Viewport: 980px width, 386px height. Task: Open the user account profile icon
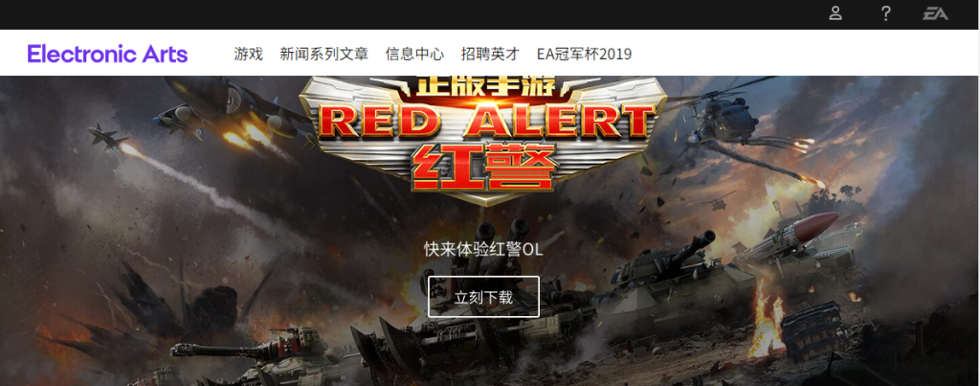point(835,13)
